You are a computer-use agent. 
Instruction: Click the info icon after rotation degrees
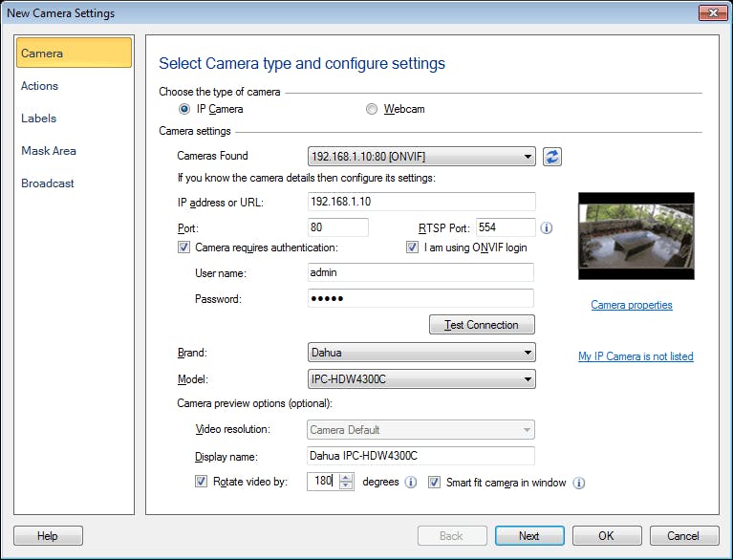411,483
